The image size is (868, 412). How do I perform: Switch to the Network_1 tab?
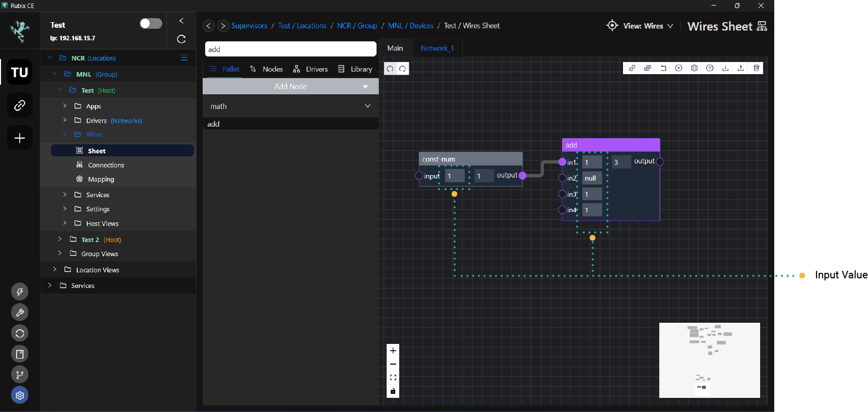[437, 48]
